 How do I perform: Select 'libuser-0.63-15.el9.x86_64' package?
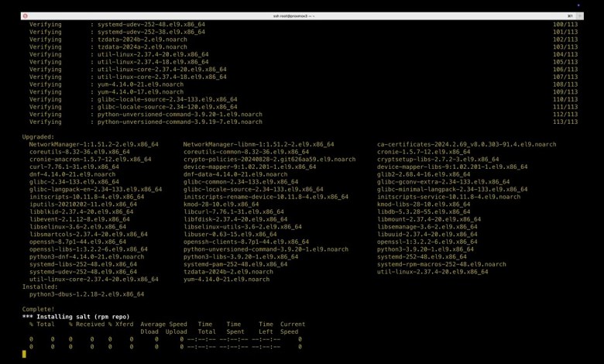tap(229, 234)
